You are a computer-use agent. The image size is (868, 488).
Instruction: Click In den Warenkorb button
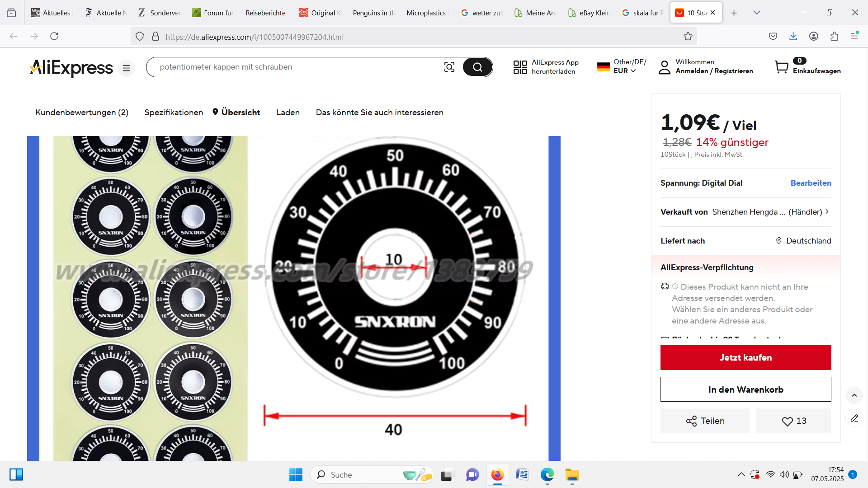745,389
